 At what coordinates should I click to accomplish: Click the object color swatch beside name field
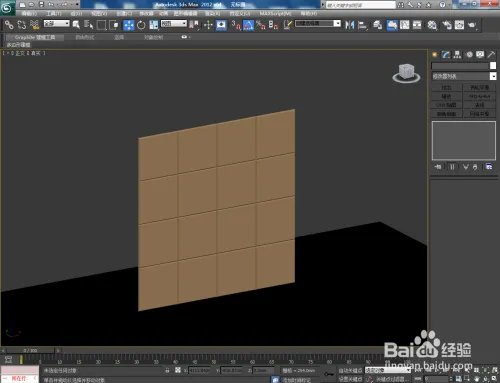[493, 66]
